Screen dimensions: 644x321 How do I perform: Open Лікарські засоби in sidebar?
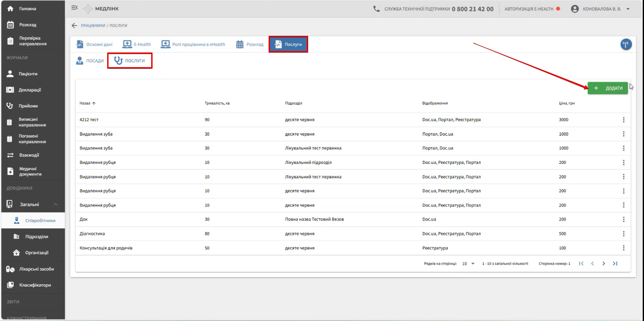(x=36, y=269)
